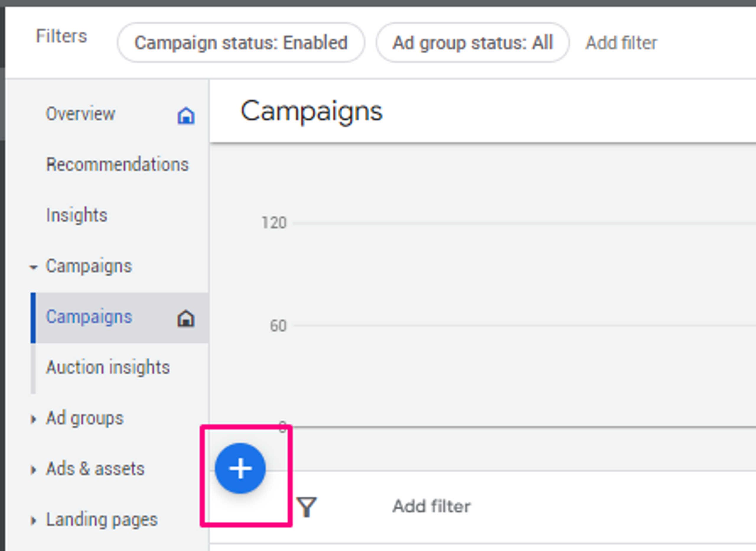Screen dimensions: 756x551
Task: Click the home icon beside Overview
Action: pos(185,115)
